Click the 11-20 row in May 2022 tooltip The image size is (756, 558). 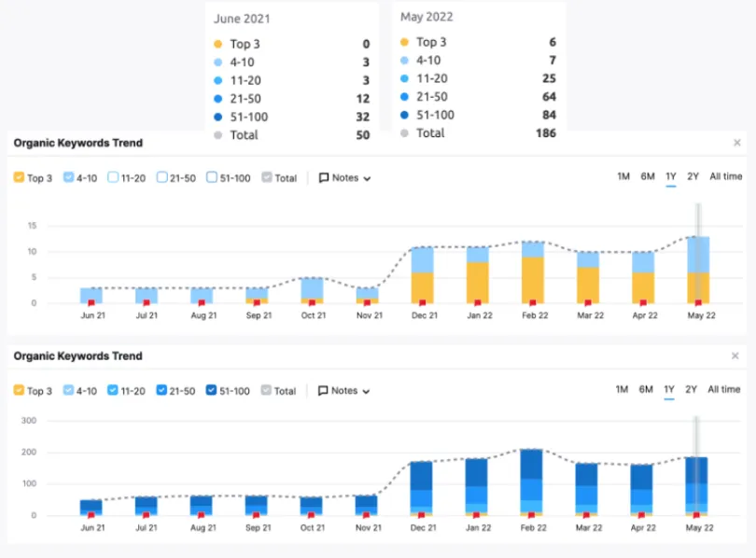coord(478,78)
